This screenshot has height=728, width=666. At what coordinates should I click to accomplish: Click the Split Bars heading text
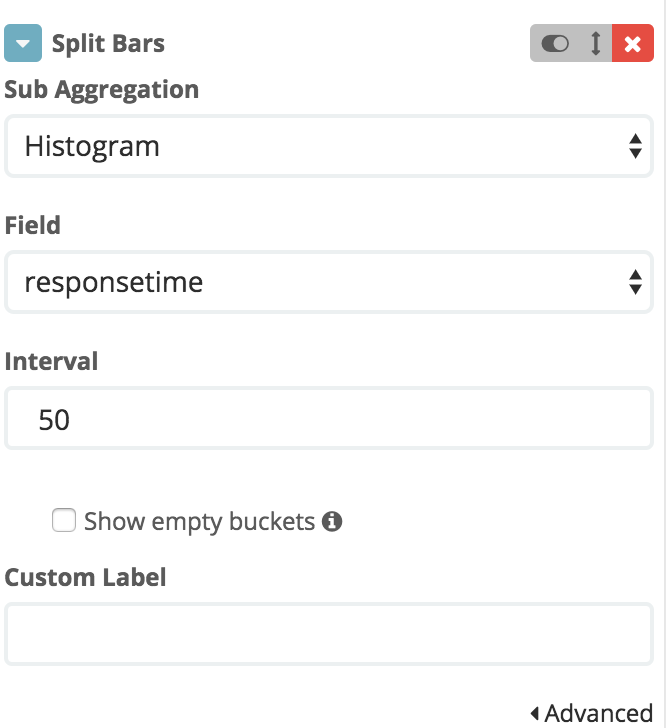coord(108,44)
